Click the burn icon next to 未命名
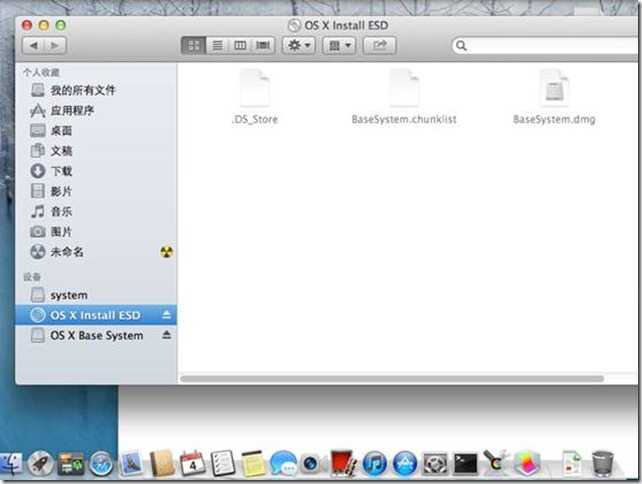Viewport: 642px width, 484px height. (x=166, y=251)
